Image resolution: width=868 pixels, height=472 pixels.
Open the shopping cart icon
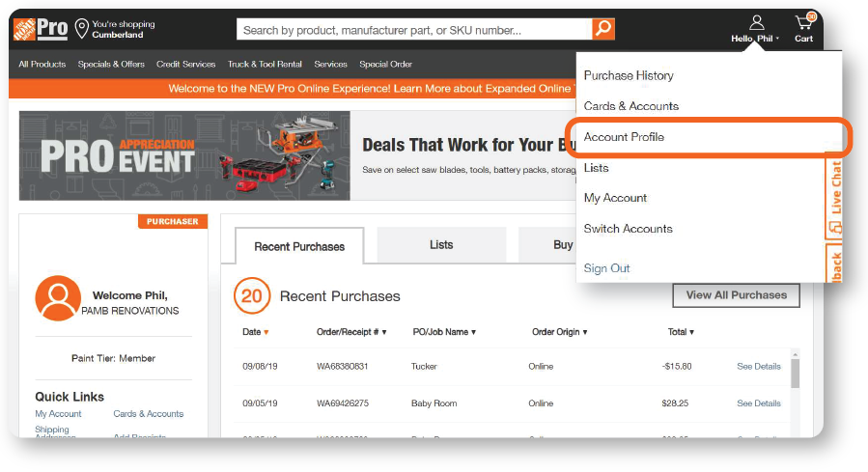point(803,23)
